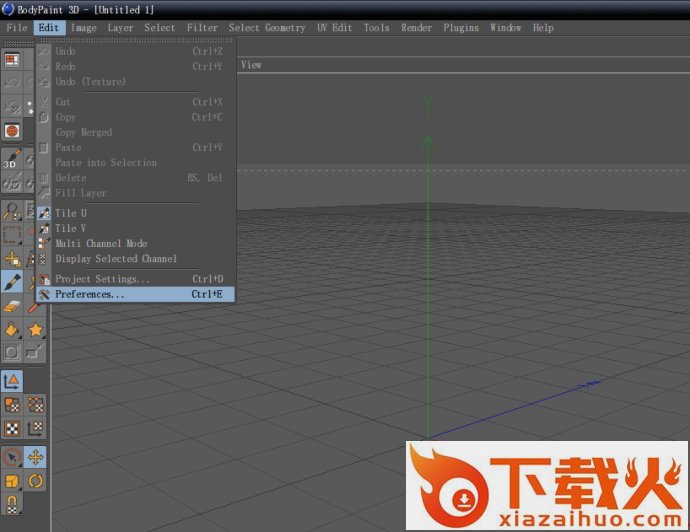The height and width of the screenshot is (532, 690).
Task: Open the Tools menu
Action: (x=376, y=28)
